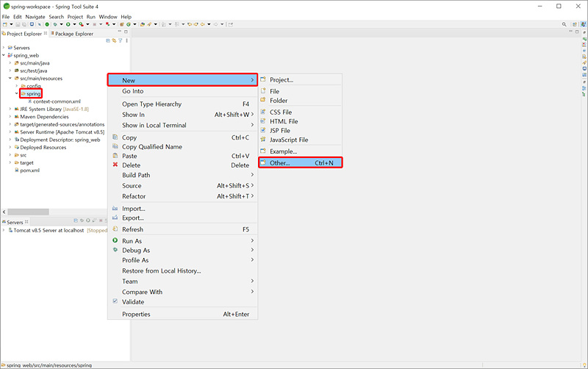Screen dimensions: 588x369
Task: Expand the Build Path submenu
Action: [x=182, y=175]
